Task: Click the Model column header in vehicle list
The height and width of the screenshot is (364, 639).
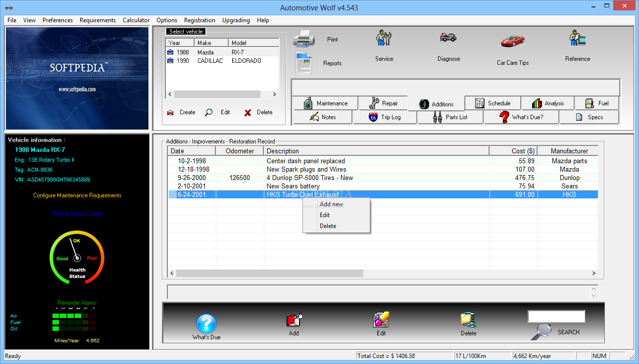Action: tap(253, 43)
